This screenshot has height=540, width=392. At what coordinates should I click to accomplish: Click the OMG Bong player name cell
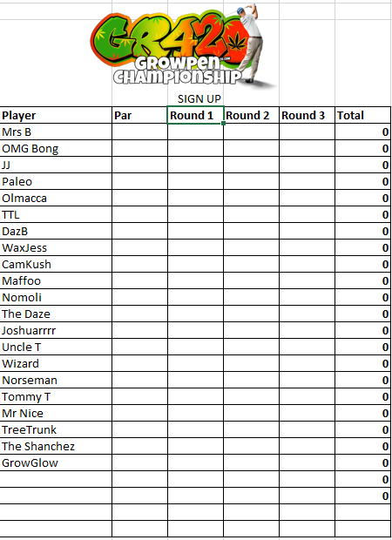(x=56, y=148)
